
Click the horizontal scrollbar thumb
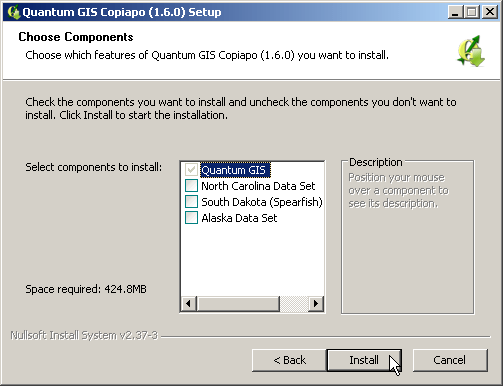(238, 304)
